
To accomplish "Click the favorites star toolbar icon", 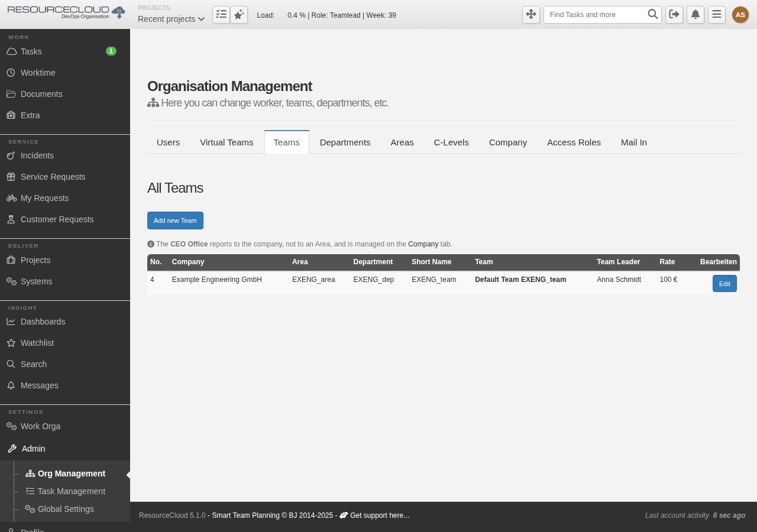I will (x=239, y=15).
